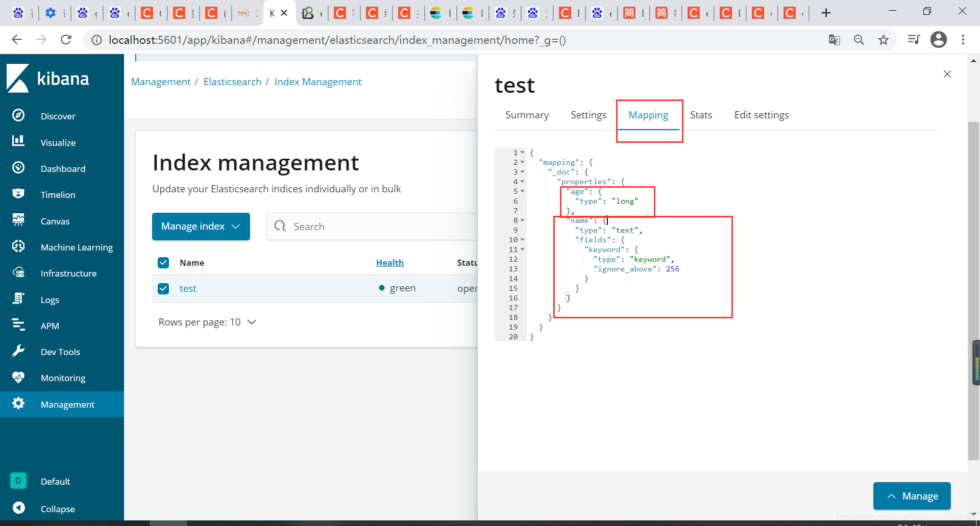Viewport: 980px width, 526px height.
Task: Click the indices Search field
Action: click(373, 227)
